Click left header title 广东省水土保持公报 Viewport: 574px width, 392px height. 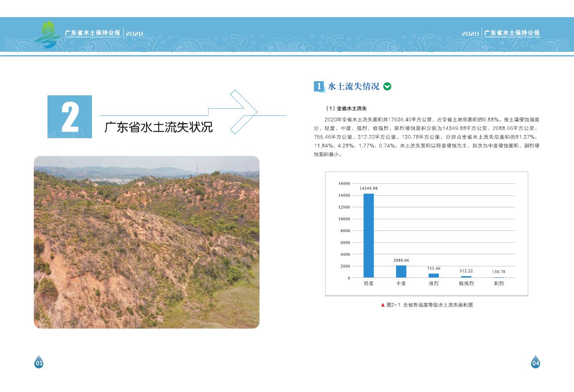coord(93,33)
